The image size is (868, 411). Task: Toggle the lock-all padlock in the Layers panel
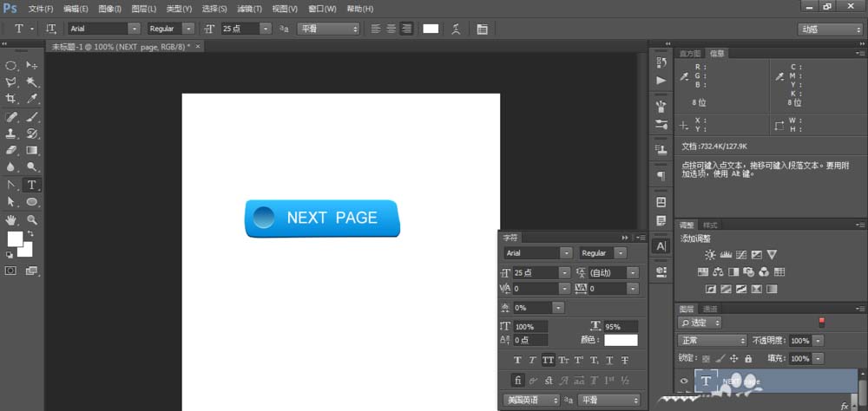[748, 358]
